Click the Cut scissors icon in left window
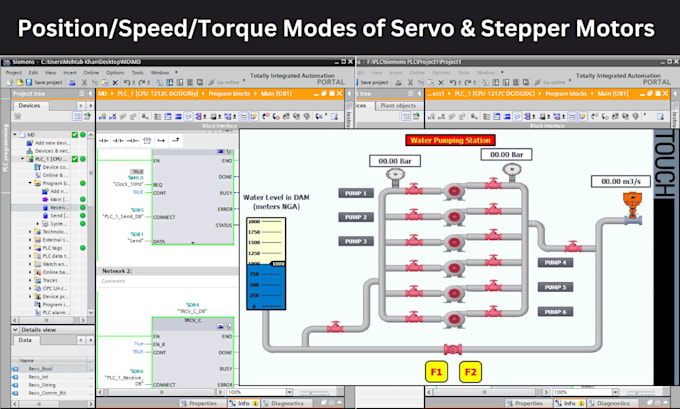Image resolution: width=680 pixels, height=409 pixels. point(85,82)
